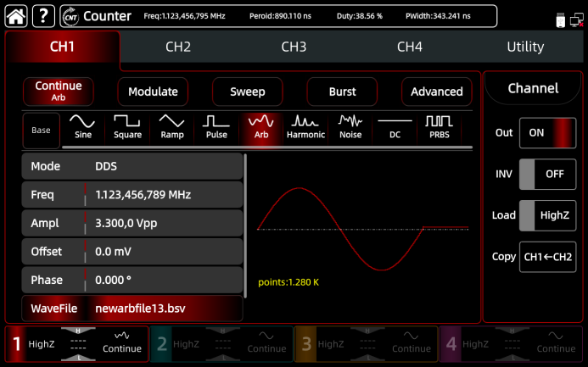Viewport: 588px width, 367px height.
Task: Switch to the CH1 tab
Action: (x=63, y=47)
